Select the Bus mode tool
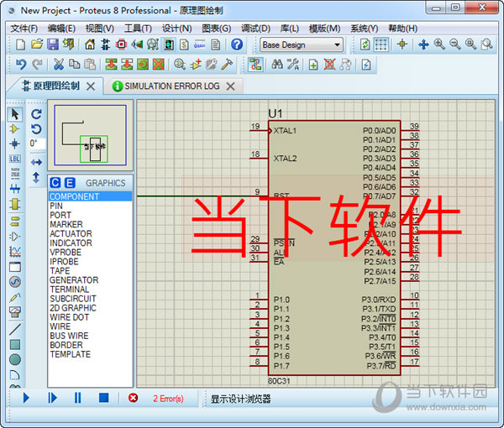 point(15,189)
